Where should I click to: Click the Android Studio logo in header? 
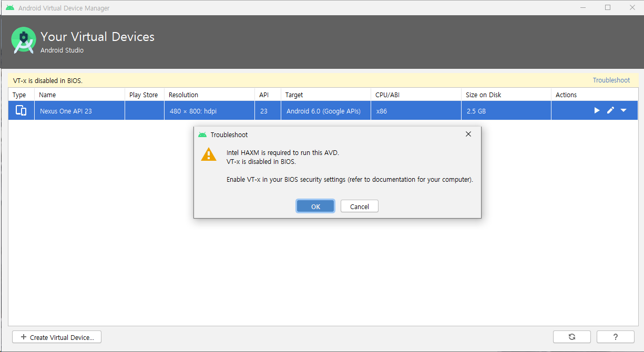pos(24,40)
